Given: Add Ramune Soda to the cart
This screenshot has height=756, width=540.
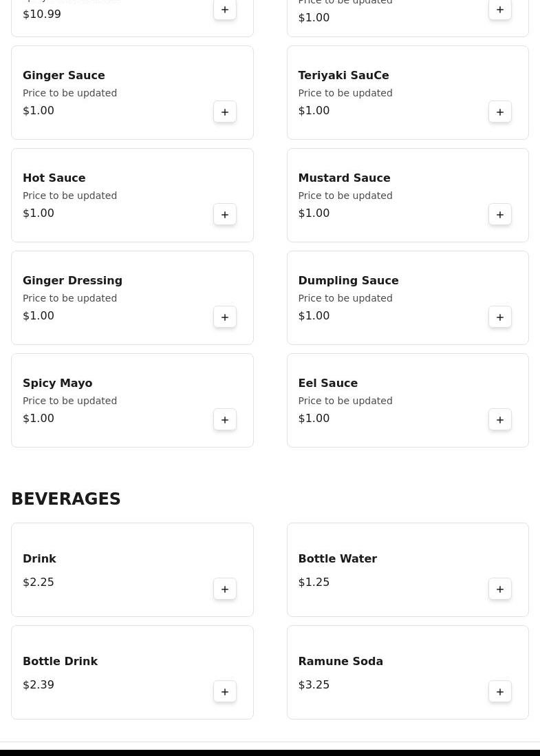Looking at the screenshot, I should [x=500, y=691].
